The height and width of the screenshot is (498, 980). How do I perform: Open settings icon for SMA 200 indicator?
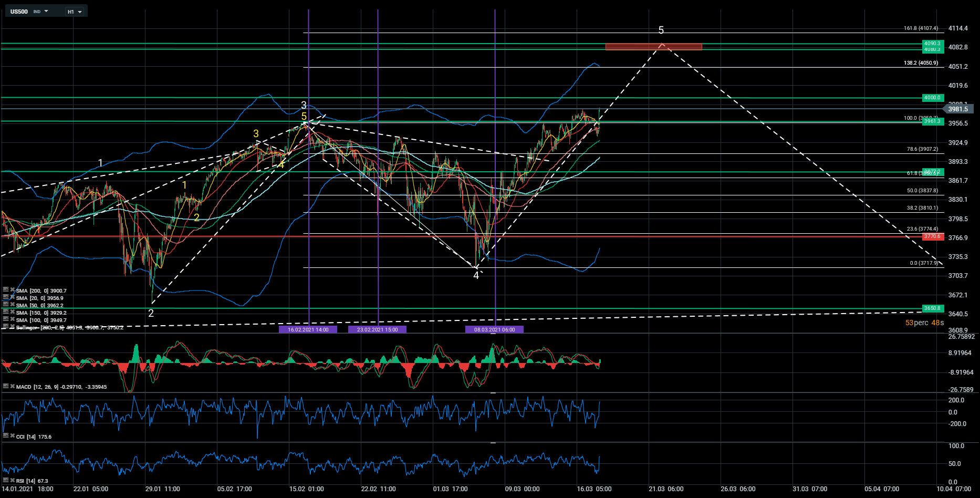pos(5,289)
